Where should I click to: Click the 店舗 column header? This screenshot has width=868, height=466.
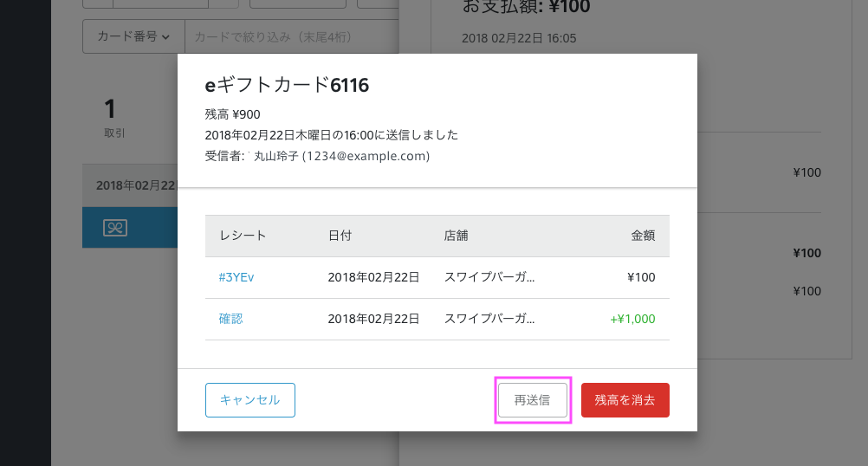point(457,236)
